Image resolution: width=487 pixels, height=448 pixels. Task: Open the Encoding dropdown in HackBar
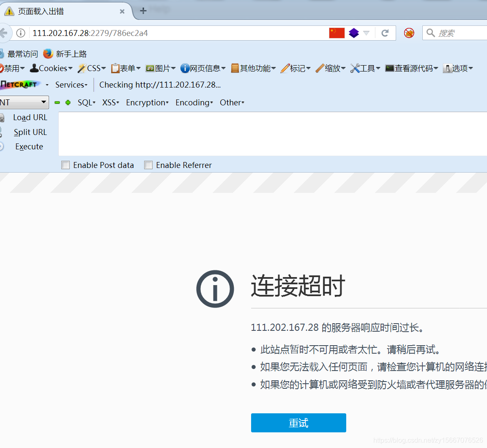click(194, 102)
